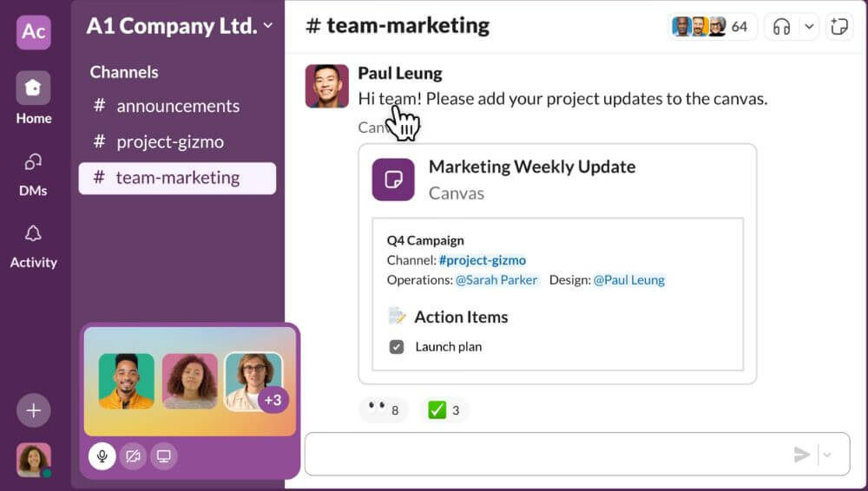Select the team-marketing channel in the sidebar
The image size is (868, 491).
(x=177, y=178)
